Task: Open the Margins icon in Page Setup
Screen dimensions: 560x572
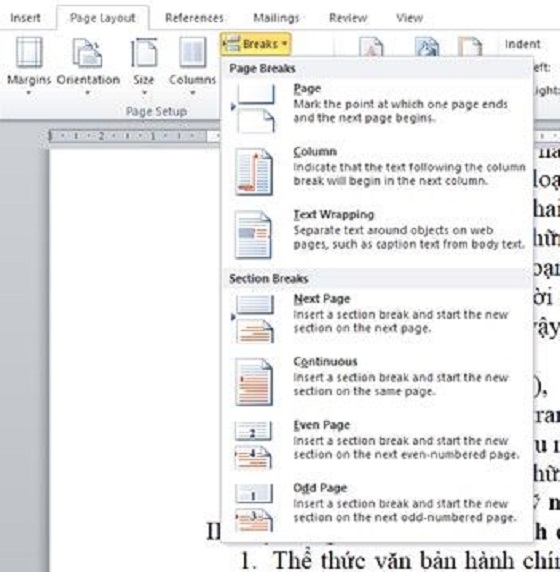Action: pos(29,52)
